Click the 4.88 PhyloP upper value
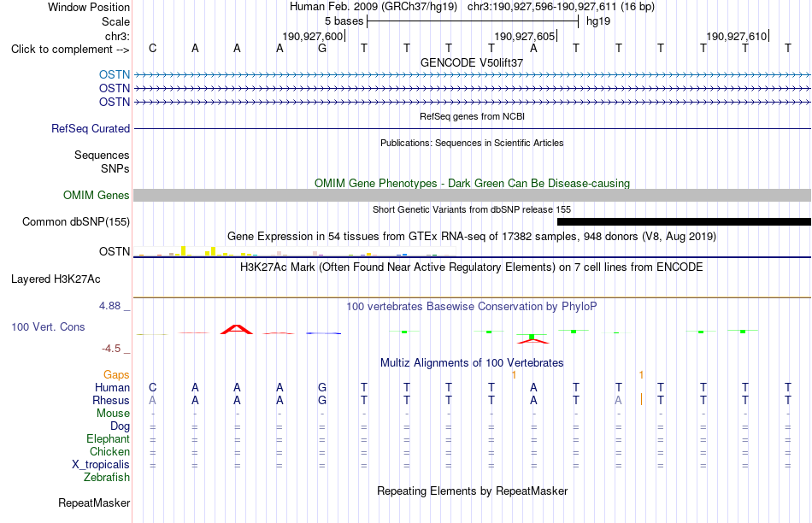Image resolution: width=812 pixels, height=523 pixels. (109, 306)
